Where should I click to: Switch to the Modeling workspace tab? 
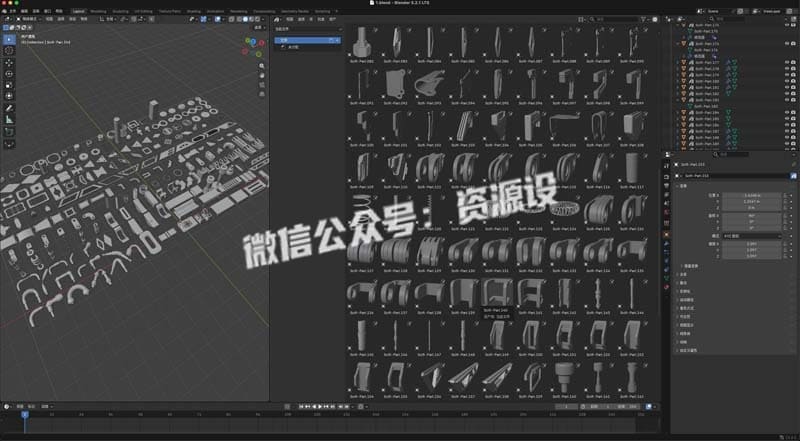point(98,11)
